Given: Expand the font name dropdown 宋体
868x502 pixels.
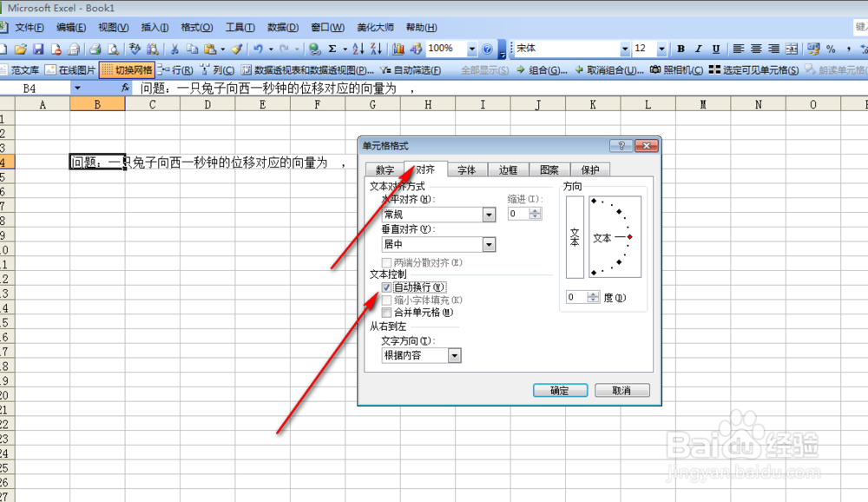Looking at the screenshot, I should [625, 49].
